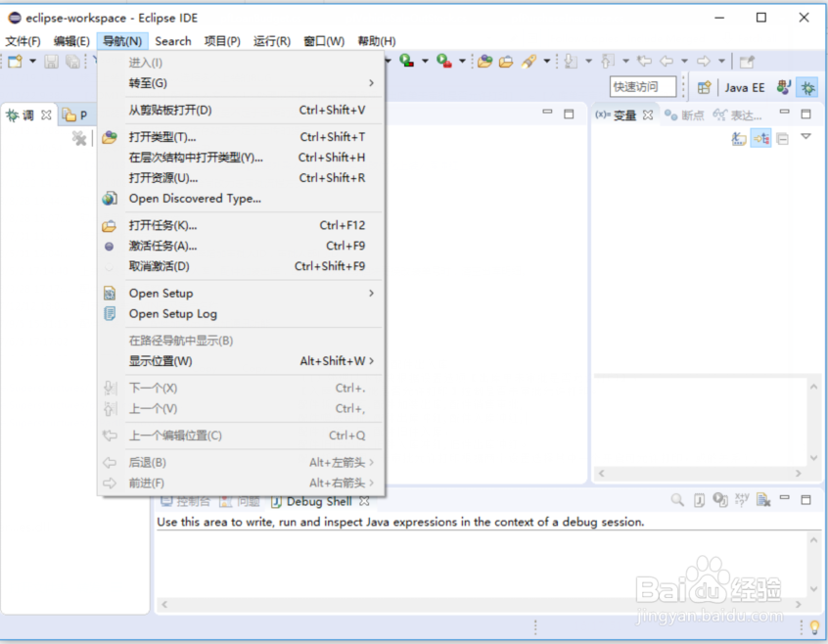Screen dimensions: 828x644
Task: Open the 运行(R) menu
Action: coord(272,41)
